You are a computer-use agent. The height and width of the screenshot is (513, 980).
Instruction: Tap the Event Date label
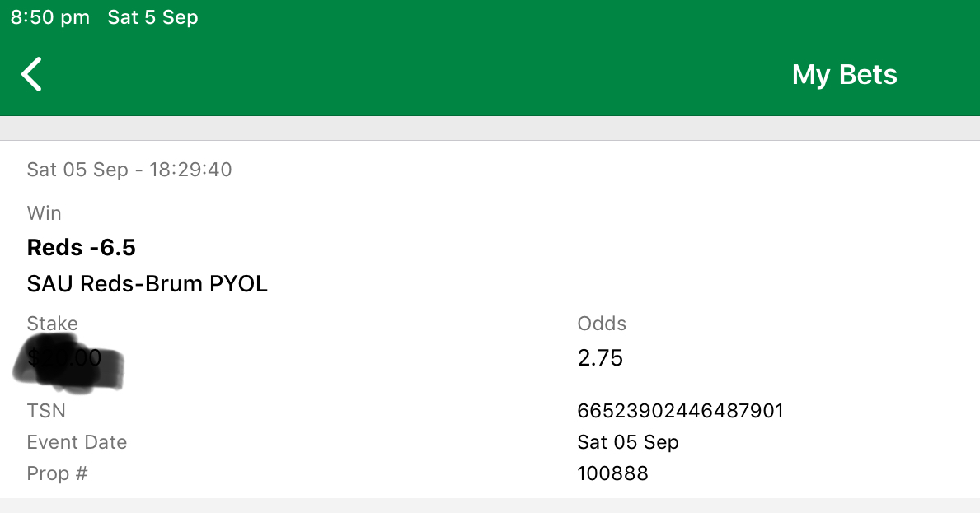pos(77,442)
